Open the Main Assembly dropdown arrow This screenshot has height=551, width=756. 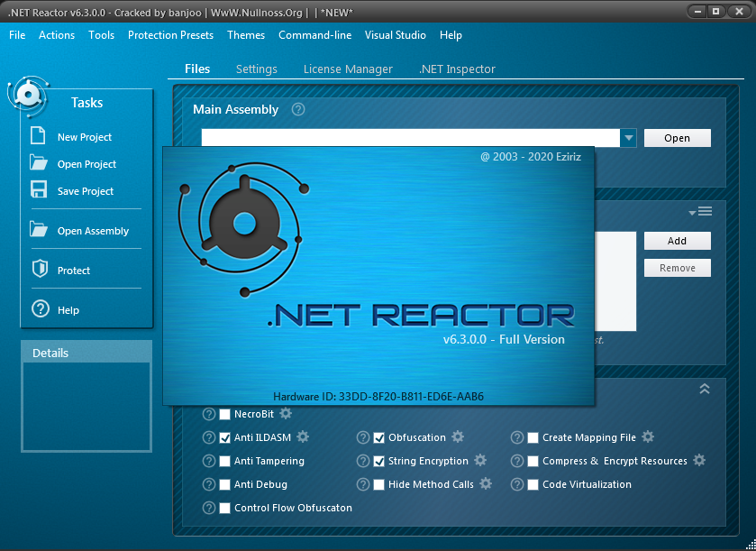coord(628,137)
